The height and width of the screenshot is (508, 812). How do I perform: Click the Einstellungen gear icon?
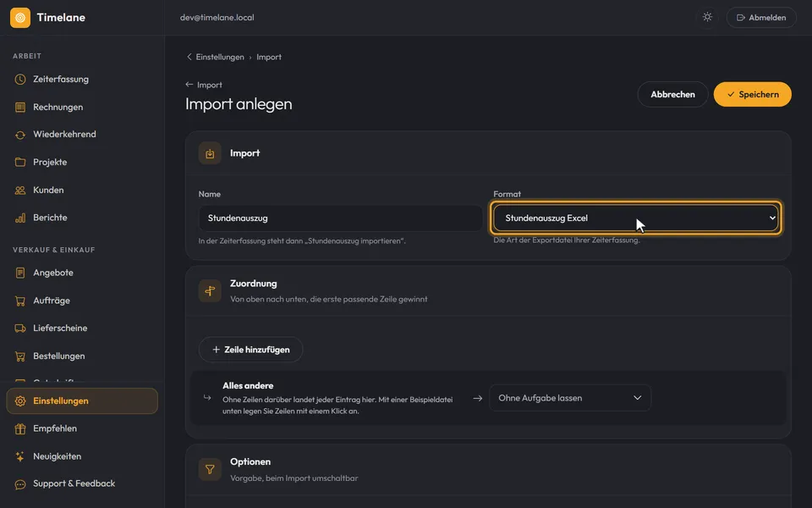20,400
